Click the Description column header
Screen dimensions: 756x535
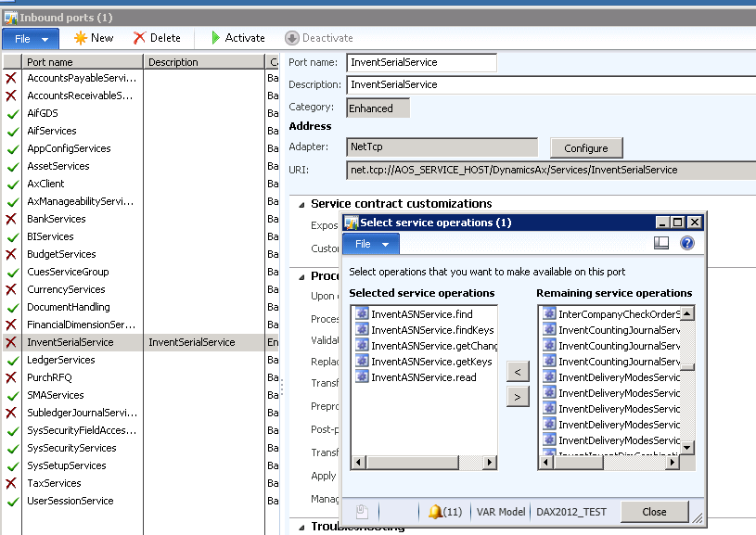[x=204, y=62]
